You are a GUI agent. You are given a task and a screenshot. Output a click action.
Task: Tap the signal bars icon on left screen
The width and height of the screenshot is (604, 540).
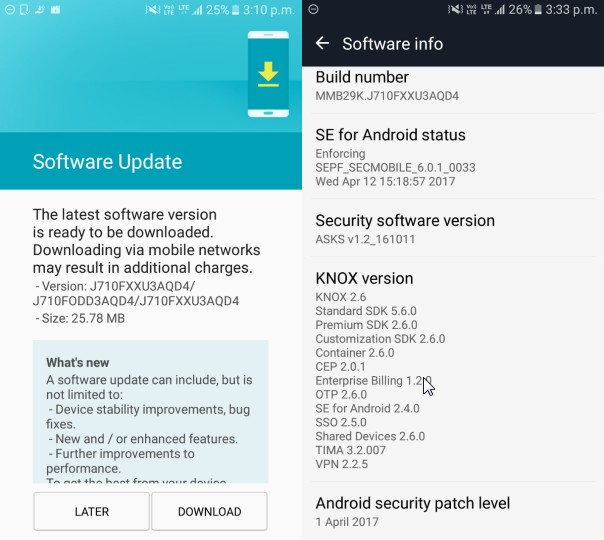click(198, 10)
